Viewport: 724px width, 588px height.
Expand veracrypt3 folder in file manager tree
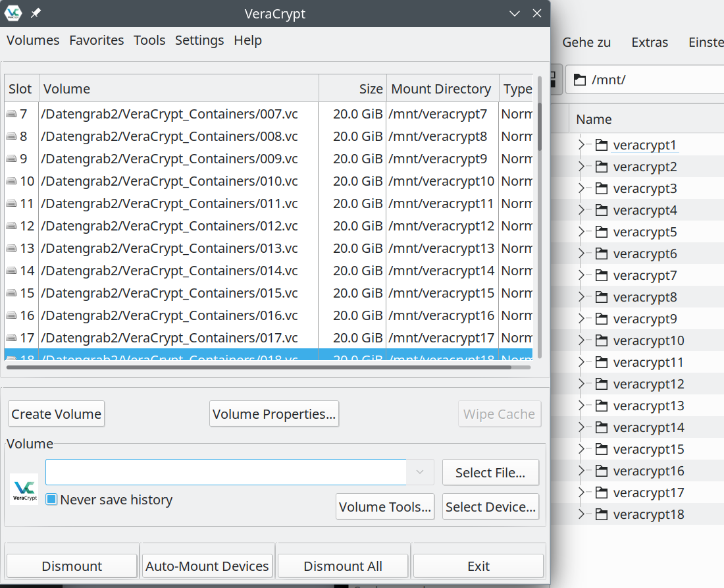[x=581, y=188]
